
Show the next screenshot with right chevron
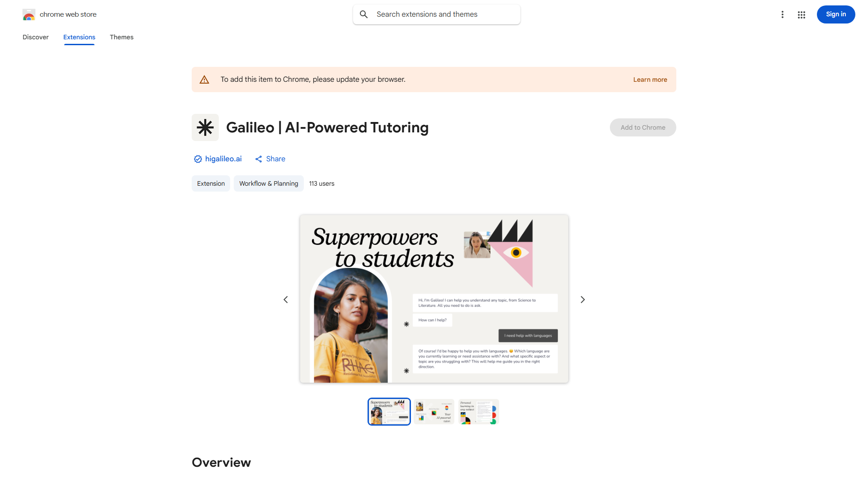coord(583,300)
